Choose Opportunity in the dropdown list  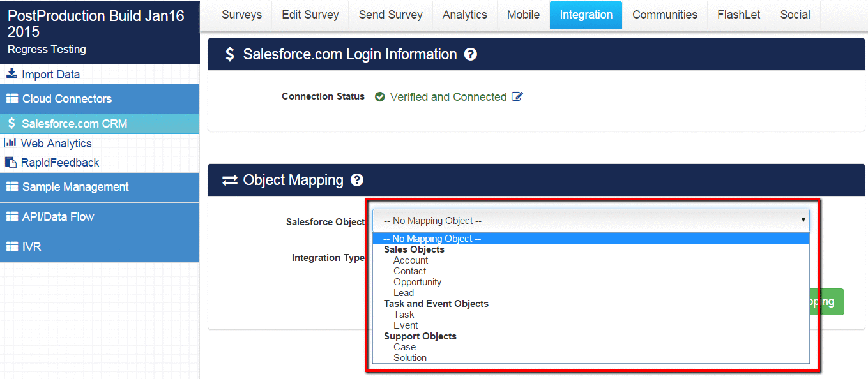(417, 282)
